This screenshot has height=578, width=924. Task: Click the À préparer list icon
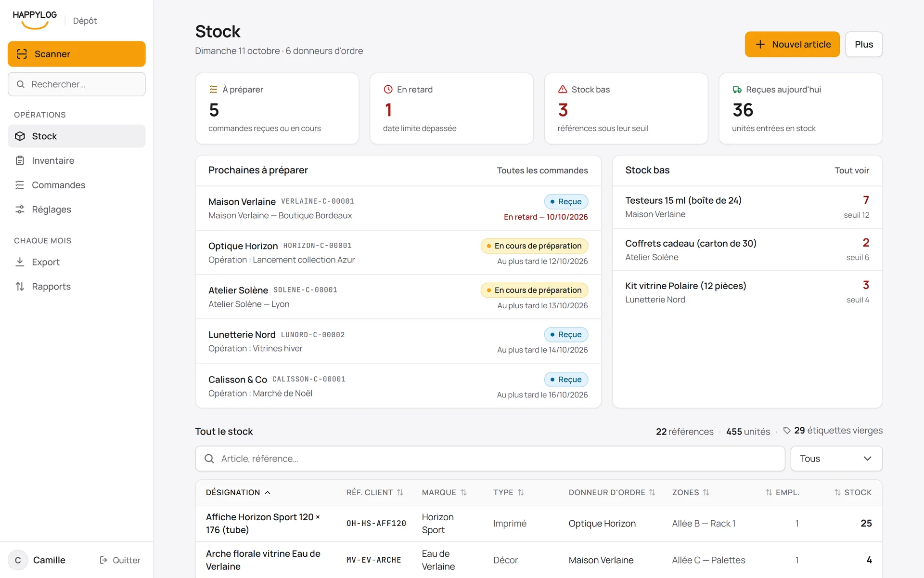213,89
